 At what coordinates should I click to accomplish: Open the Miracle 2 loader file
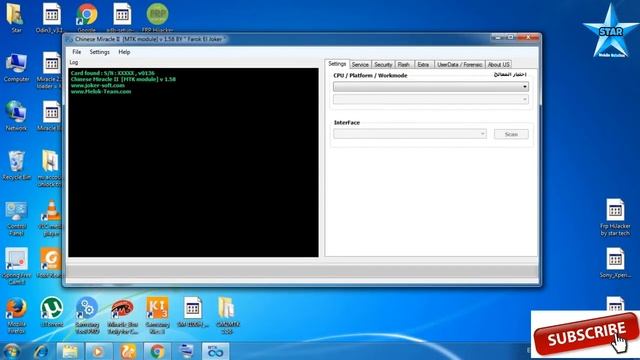point(51,70)
